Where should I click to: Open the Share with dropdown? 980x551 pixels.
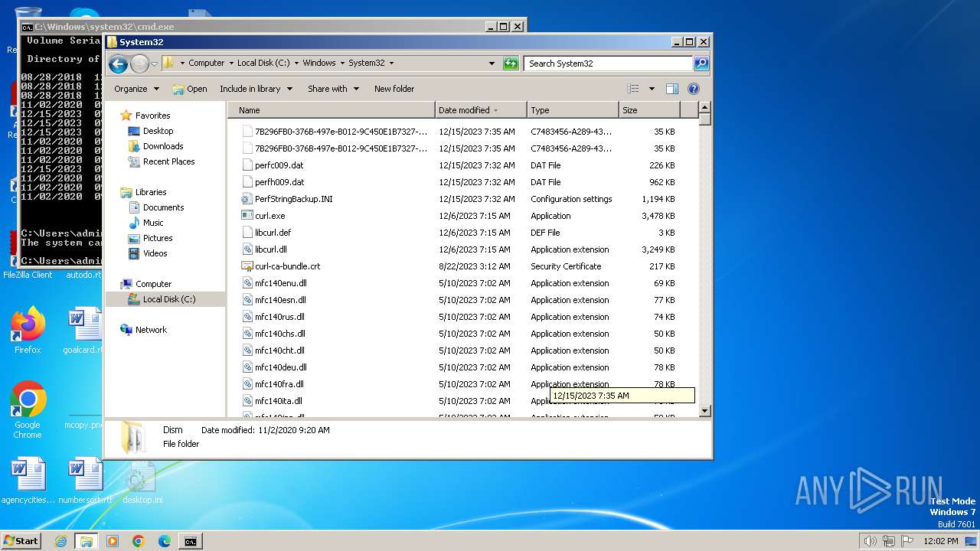coord(333,89)
